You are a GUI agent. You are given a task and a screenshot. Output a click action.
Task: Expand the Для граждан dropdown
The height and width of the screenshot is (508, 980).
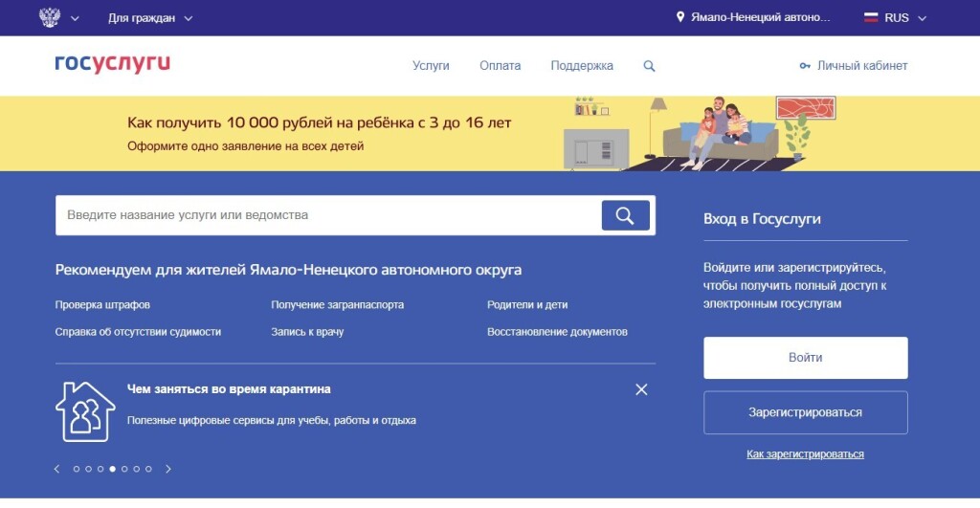tap(150, 18)
